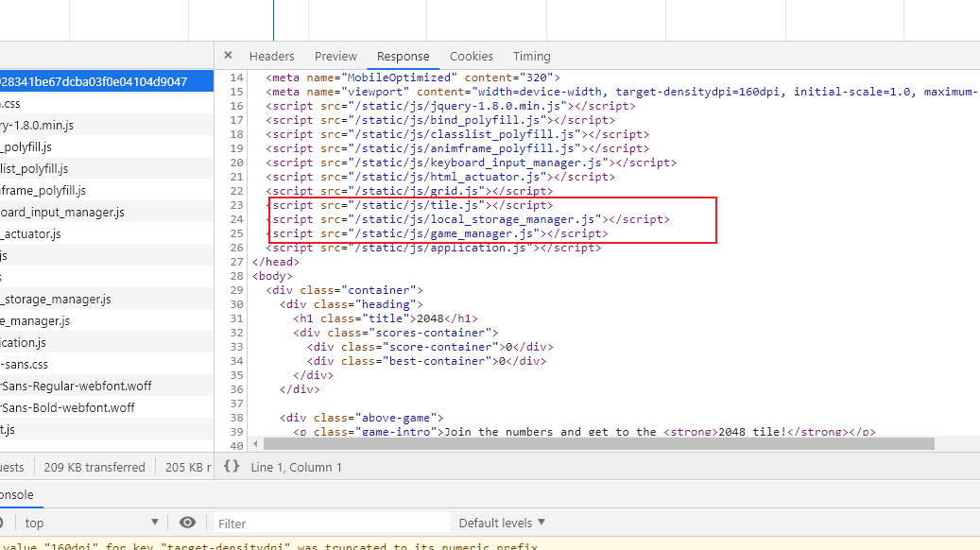Select the y-1.8.0.min.js request
Screen dimensions: 980x550
(106, 125)
